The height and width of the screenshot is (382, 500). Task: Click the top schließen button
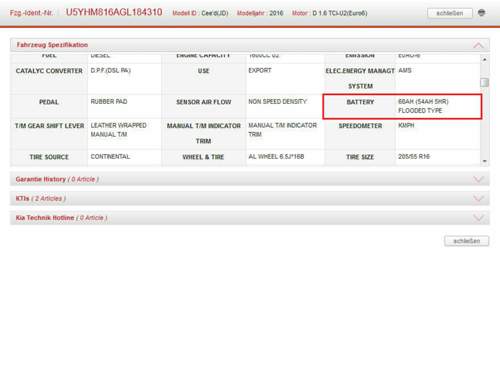[450, 13]
